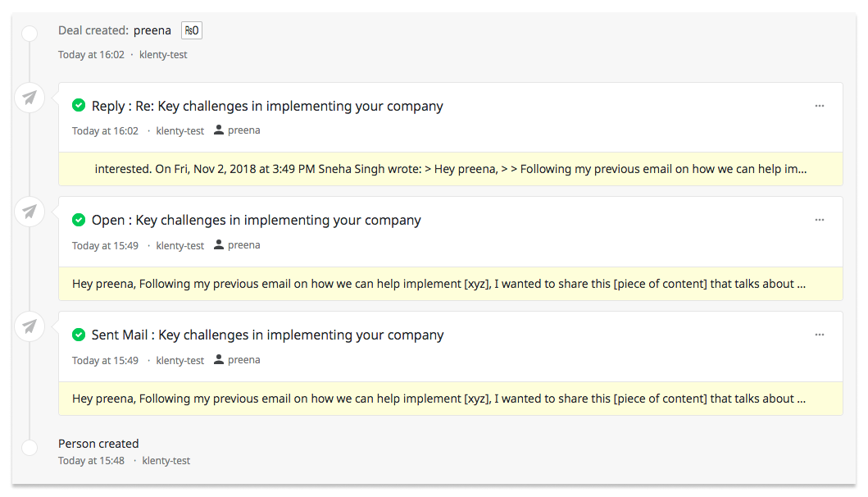Expand the Reply message preview text

click(450, 169)
